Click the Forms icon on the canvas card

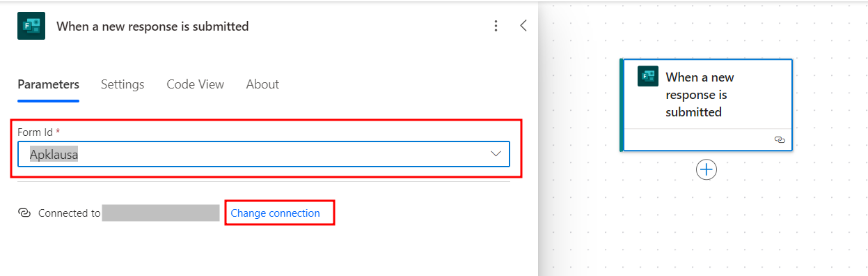click(648, 76)
